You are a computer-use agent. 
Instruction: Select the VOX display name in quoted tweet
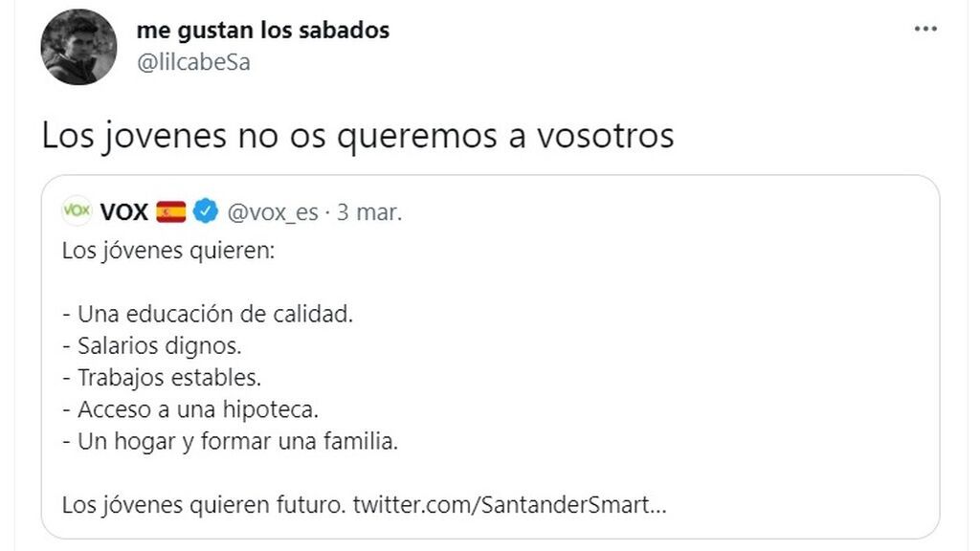(x=124, y=211)
